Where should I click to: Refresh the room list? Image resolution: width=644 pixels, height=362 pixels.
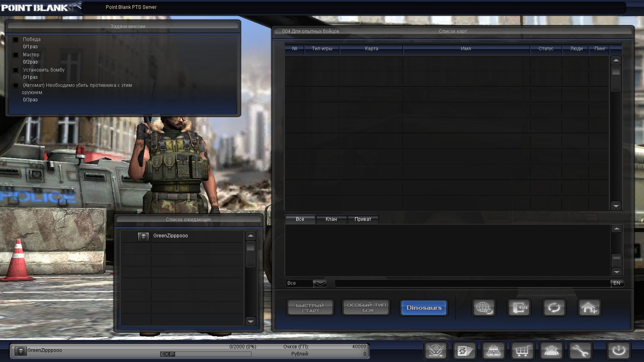pyautogui.click(x=554, y=308)
